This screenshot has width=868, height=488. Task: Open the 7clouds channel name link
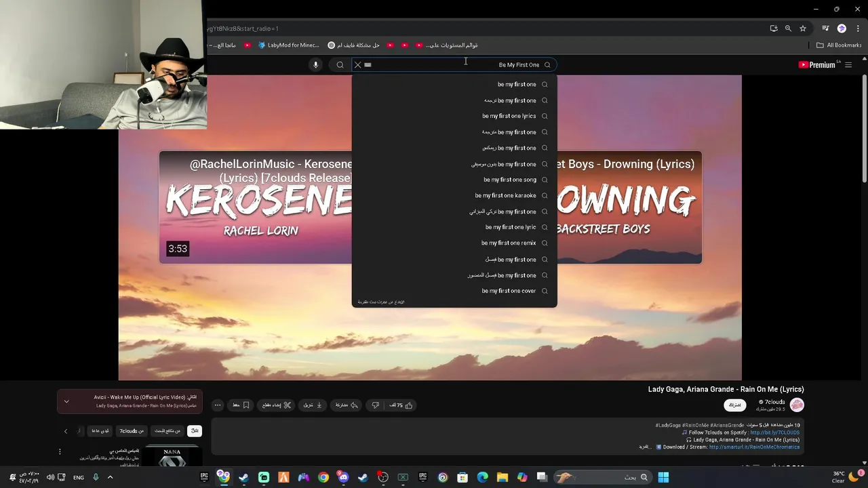[x=774, y=402]
